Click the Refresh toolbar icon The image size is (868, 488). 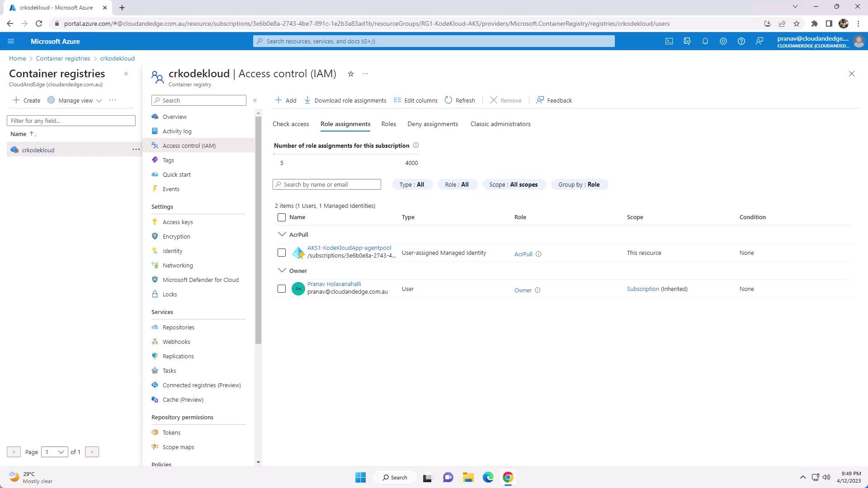pyautogui.click(x=448, y=100)
